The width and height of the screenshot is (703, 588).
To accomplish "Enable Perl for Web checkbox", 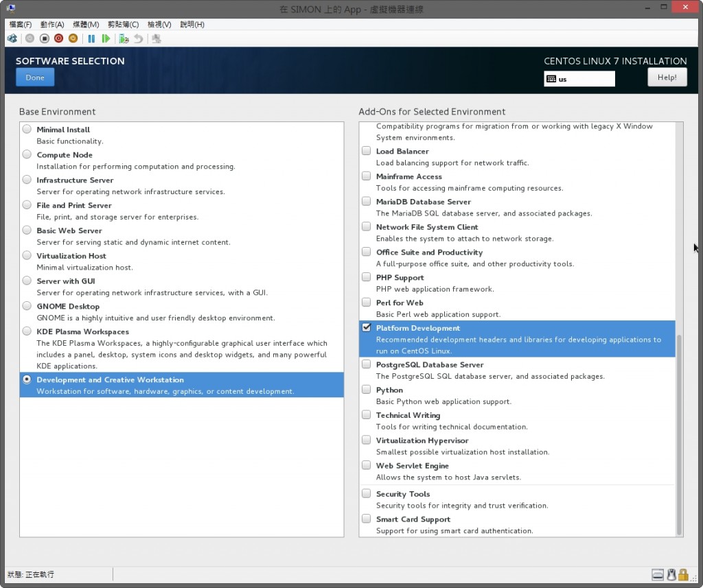I will (x=367, y=302).
